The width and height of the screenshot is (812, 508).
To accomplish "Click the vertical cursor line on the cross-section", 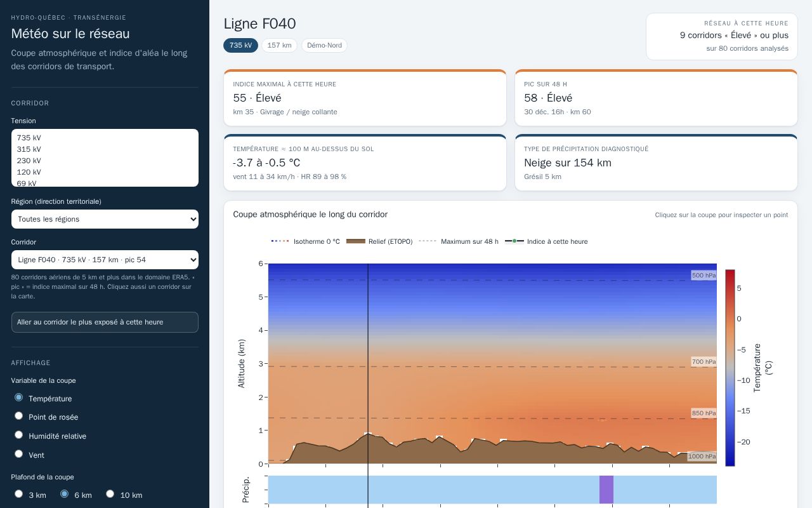I will (368, 363).
